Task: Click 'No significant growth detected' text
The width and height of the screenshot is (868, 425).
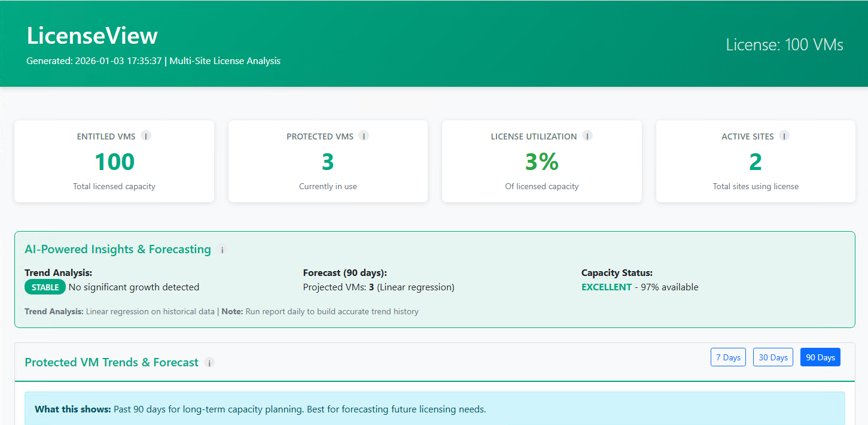Action: tap(134, 287)
